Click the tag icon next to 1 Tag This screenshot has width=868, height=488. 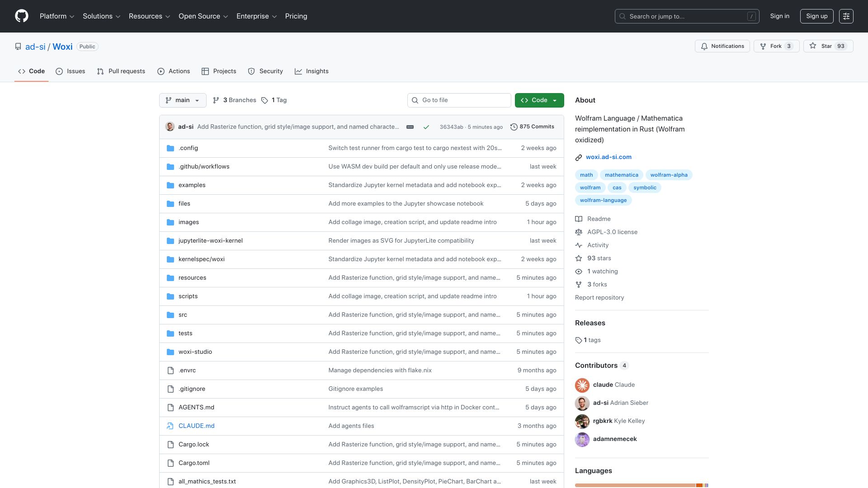point(264,100)
